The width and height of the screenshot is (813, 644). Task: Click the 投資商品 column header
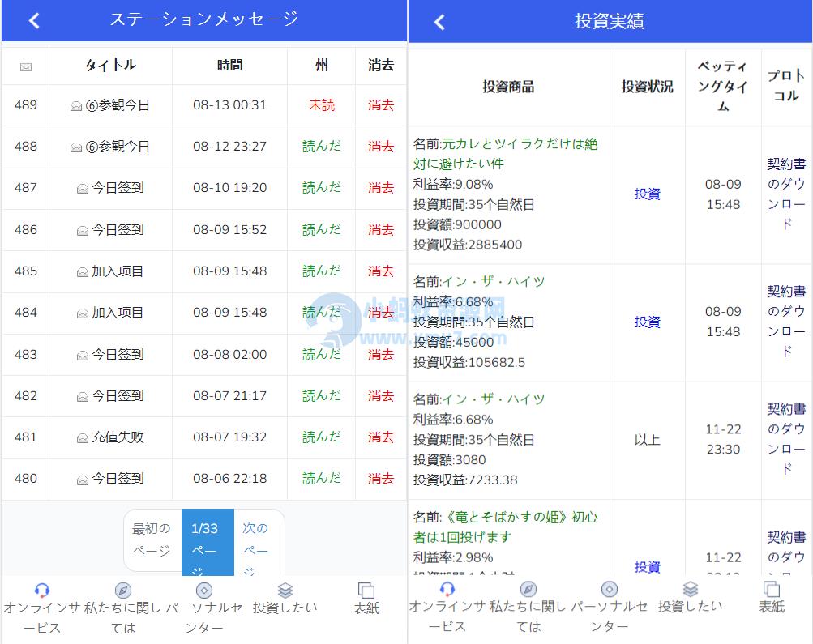point(509,87)
